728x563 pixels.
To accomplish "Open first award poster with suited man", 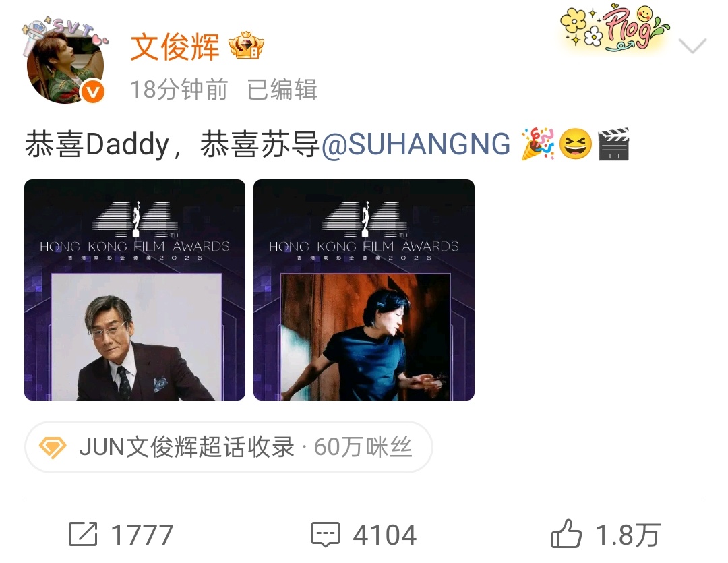I will (135, 290).
